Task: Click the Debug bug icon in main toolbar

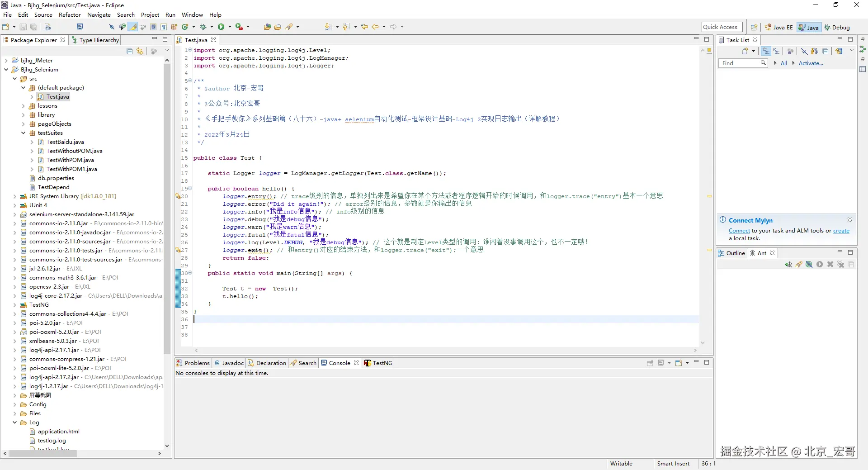Action: [x=203, y=27]
